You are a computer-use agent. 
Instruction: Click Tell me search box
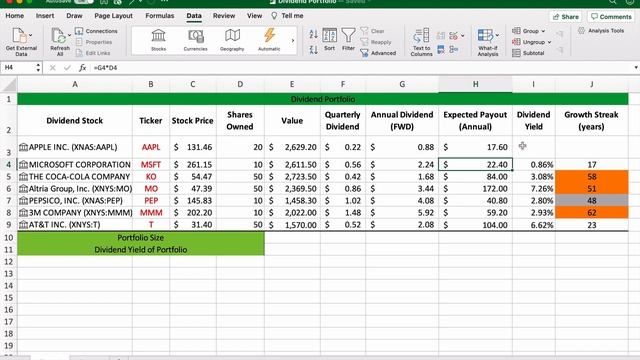(287, 16)
